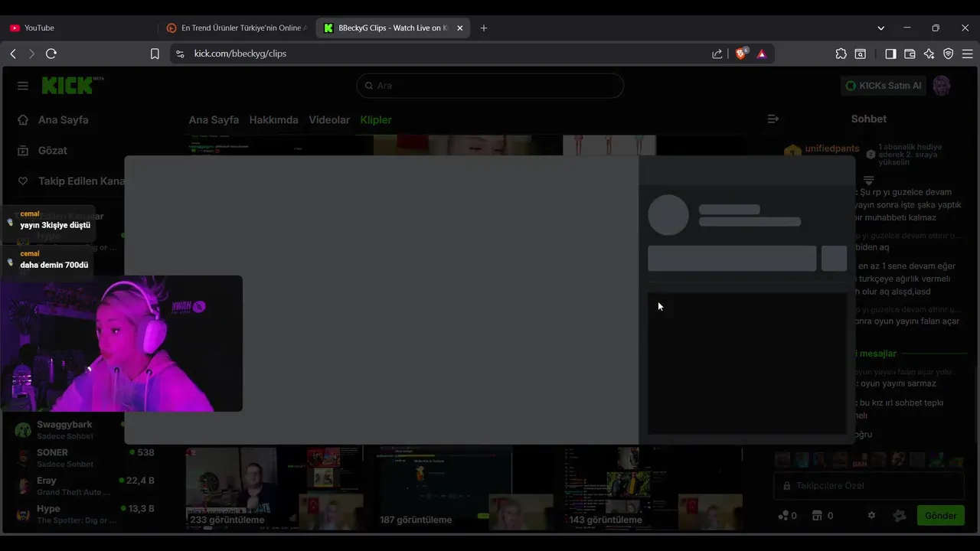Collapse chat using the arrow icon
Image resolution: width=980 pixels, height=551 pixels.
coord(773,119)
